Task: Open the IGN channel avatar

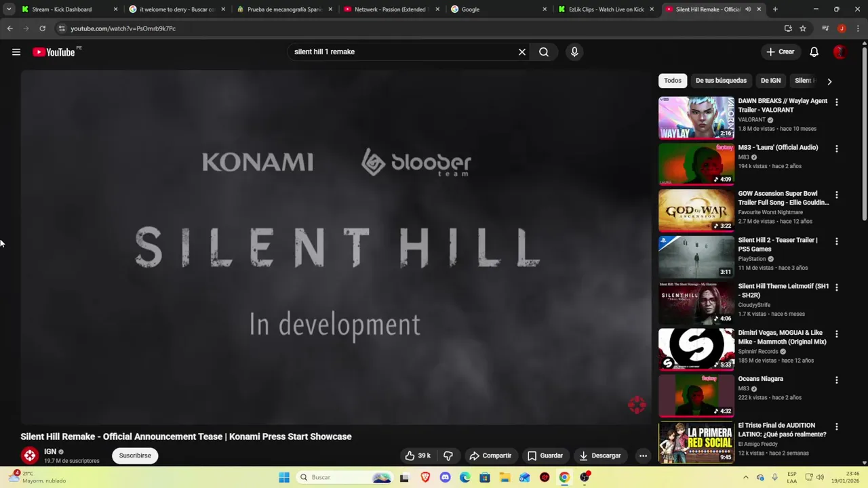Action: coord(29,455)
